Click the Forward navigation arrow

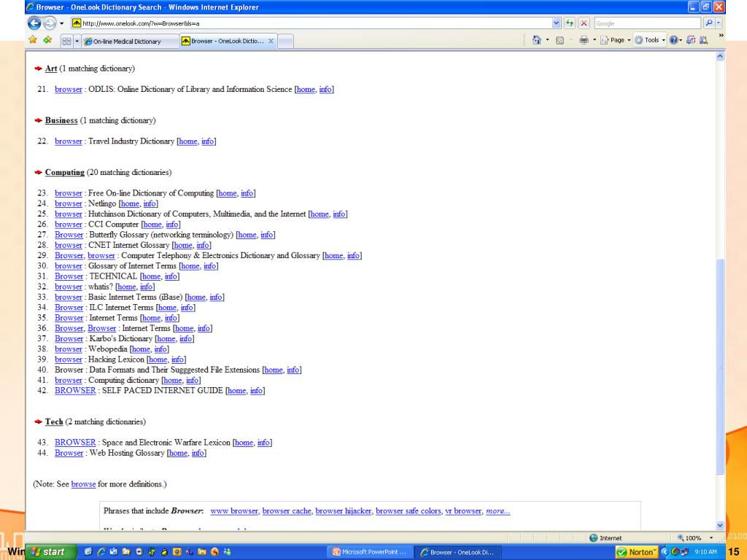tap(50, 23)
